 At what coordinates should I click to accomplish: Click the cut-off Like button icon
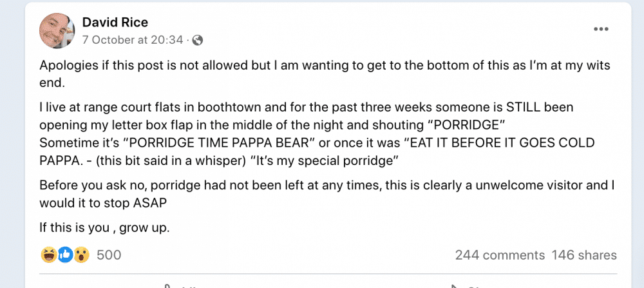coord(167,286)
